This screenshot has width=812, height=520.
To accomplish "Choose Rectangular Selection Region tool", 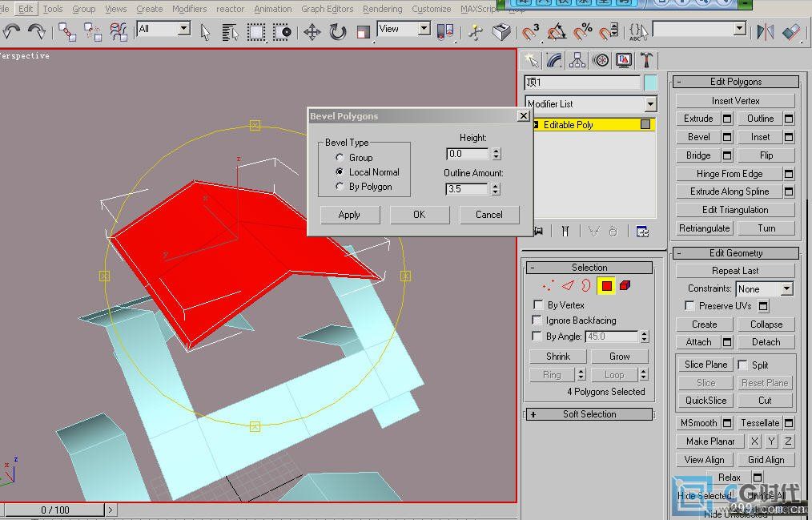I will pyautogui.click(x=255, y=32).
